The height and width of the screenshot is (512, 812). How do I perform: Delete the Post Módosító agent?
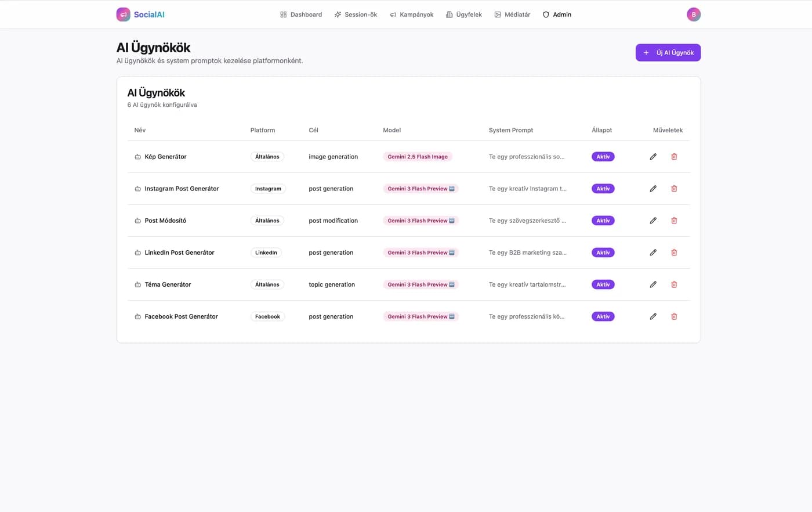pos(674,221)
